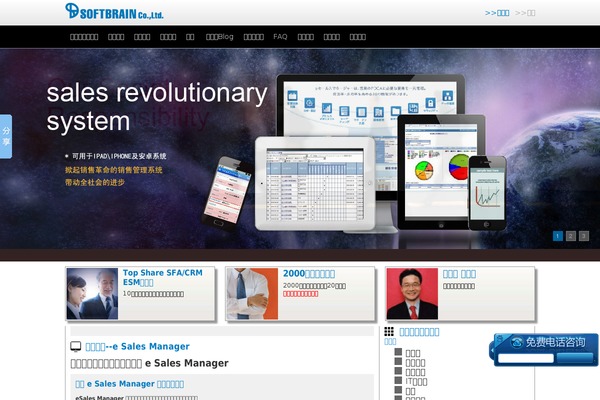Click the phone number field in the 免费电话咨询 widget
Image resolution: width=600 pixels, height=400 pixels.
(x=526, y=358)
